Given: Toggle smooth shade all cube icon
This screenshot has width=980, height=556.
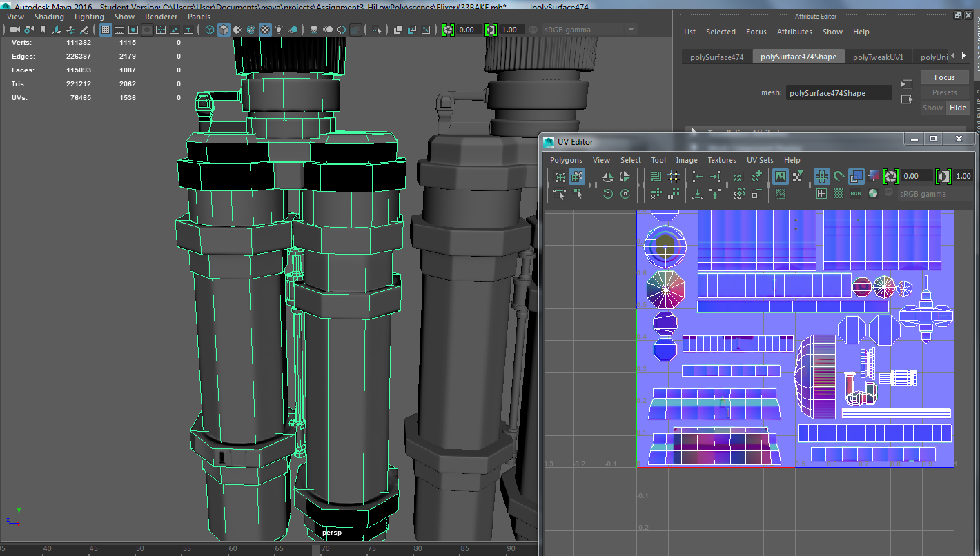Looking at the screenshot, I should (x=224, y=30).
